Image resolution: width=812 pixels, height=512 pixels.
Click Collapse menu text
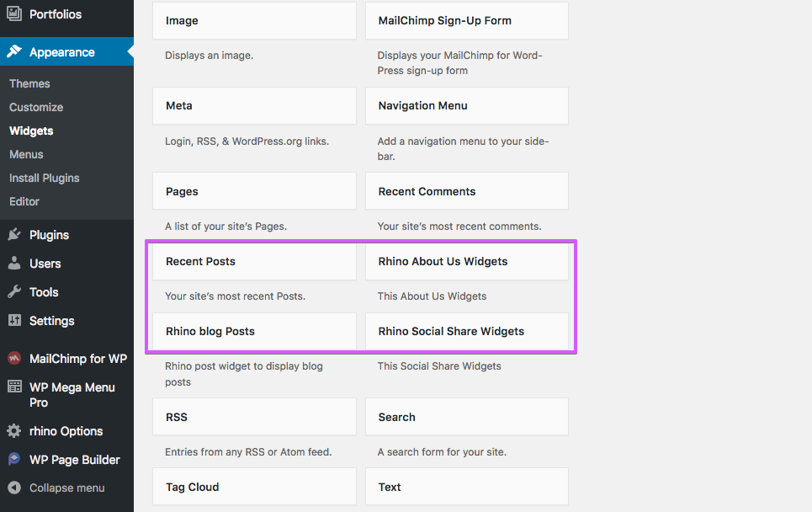[66, 488]
